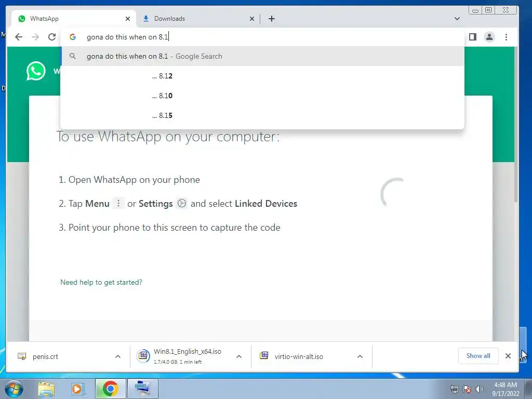Switch to the Downloads tab

click(198, 19)
